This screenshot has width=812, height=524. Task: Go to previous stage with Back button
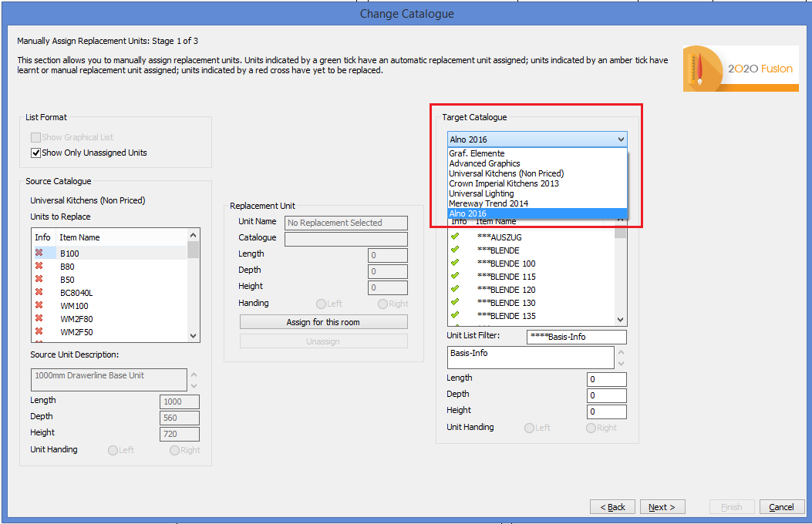pos(612,507)
